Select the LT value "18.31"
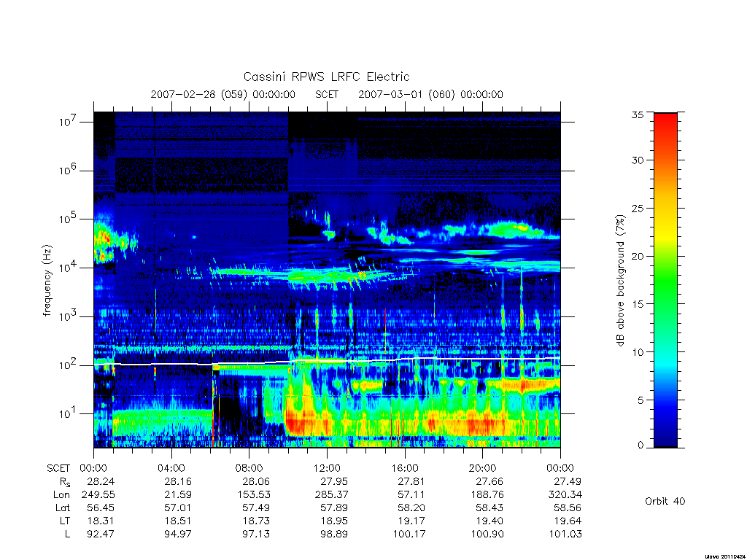Screen dimensions: 747x560 (x=101, y=521)
